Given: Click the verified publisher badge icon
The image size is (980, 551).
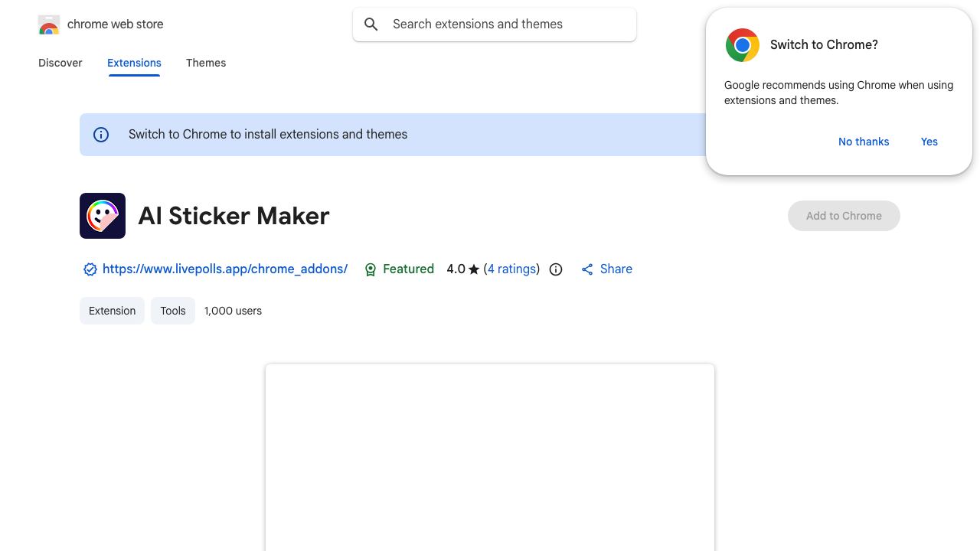Looking at the screenshot, I should pyautogui.click(x=90, y=269).
